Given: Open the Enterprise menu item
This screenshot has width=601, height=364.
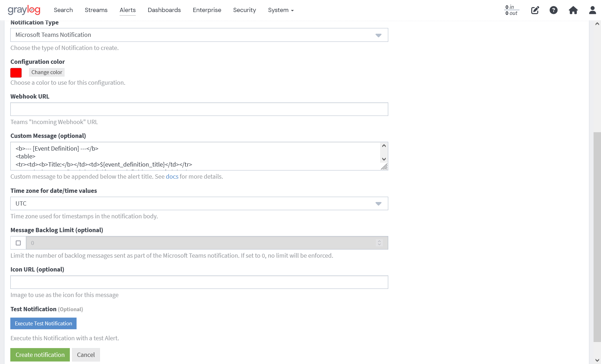Looking at the screenshot, I should 207,10.
